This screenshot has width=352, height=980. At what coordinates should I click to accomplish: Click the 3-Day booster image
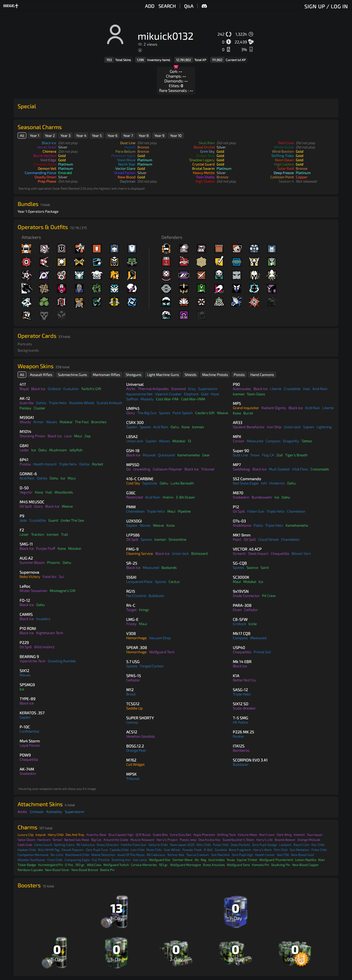[116, 953]
